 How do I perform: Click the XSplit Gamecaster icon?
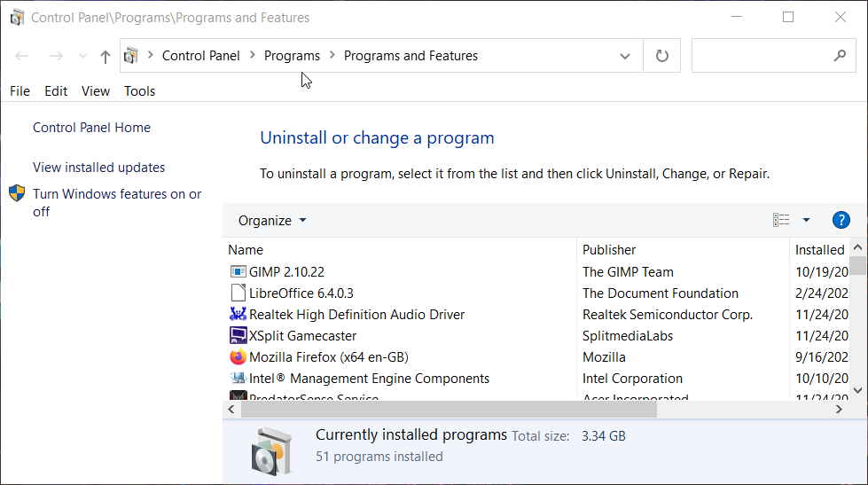[238, 336]
